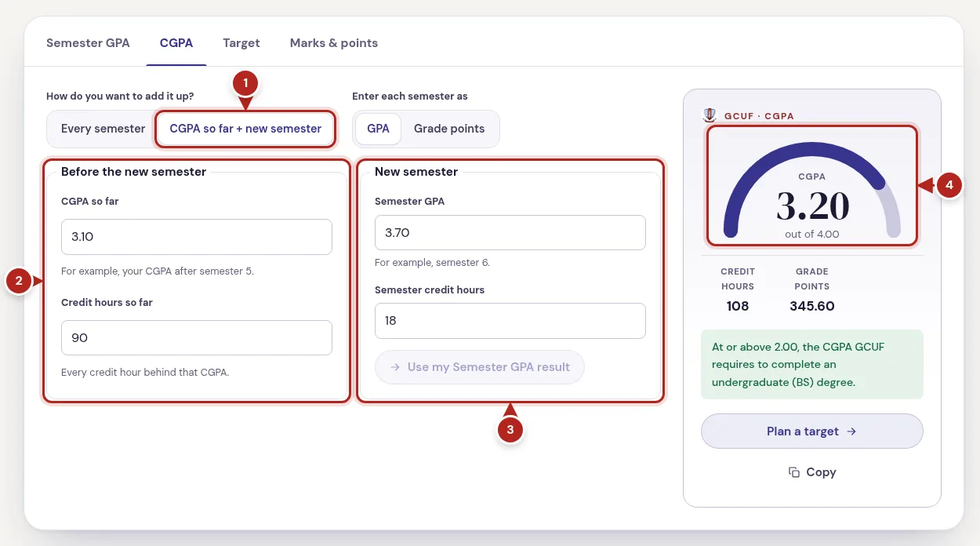Copy the CGPA result
This screenshot has height=546, width=980.
point(812,472)
